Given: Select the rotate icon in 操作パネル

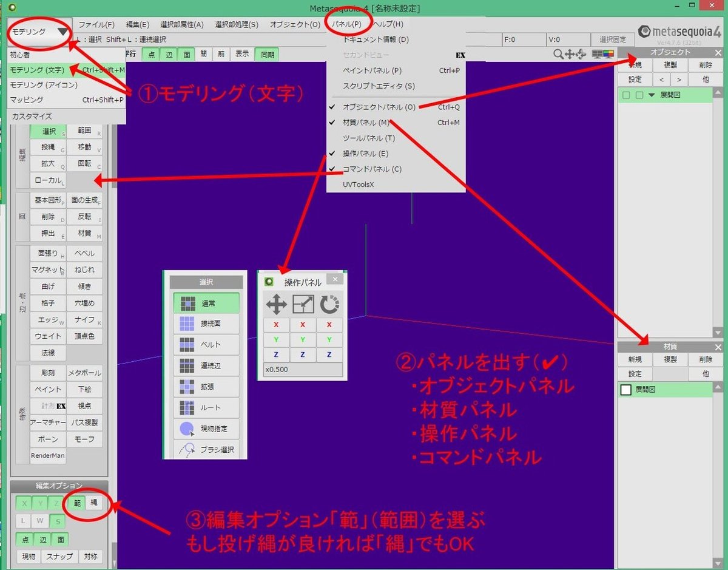Looking at the screenshot, I should [x=329, y=304].
